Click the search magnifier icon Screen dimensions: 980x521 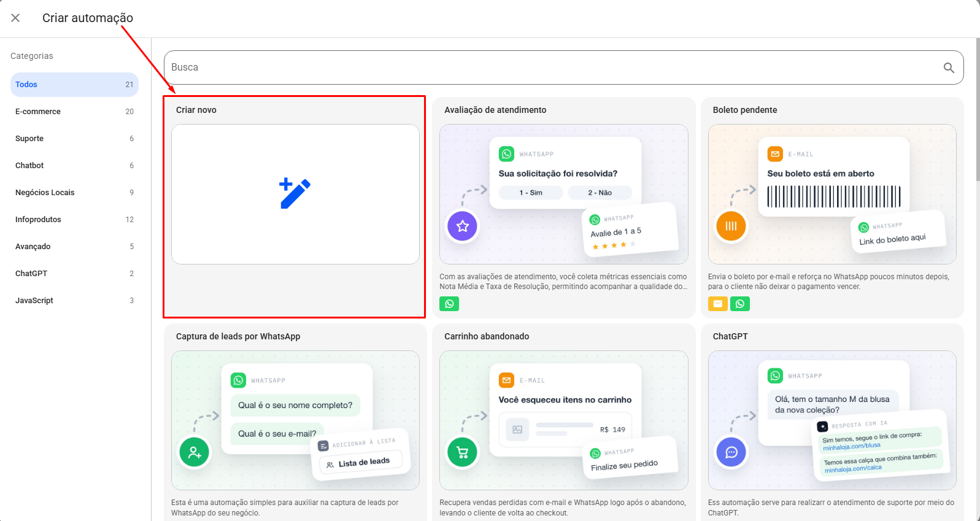coord(949,68)
